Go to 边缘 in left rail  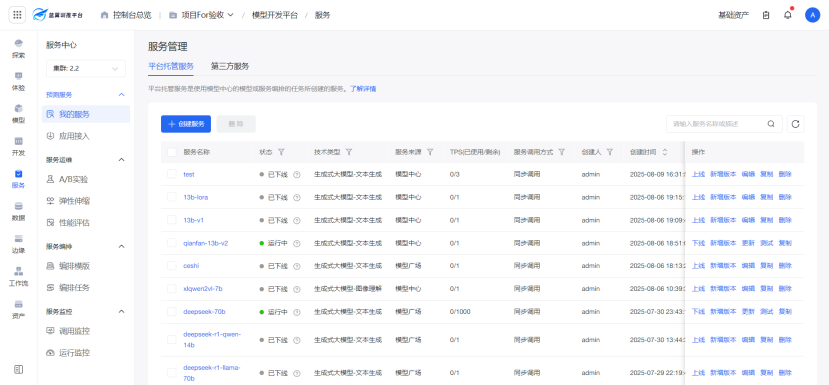click(19, 244)
